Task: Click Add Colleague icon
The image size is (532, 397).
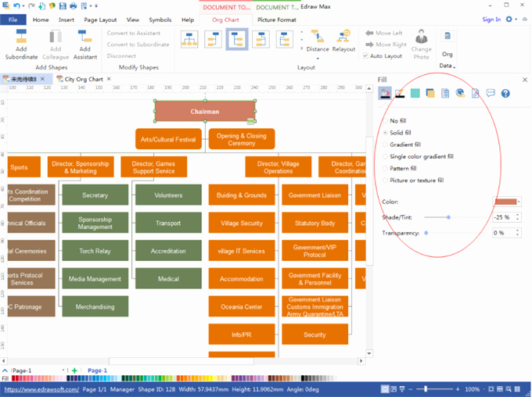Action: 56,36
